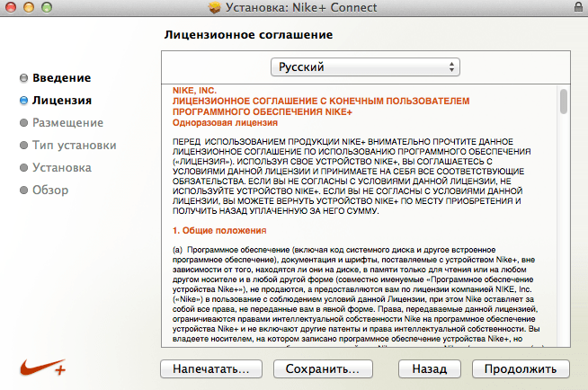Click the Nike+ swoosh logo
This screenshot has height=390, width=588.
[43, 368]
